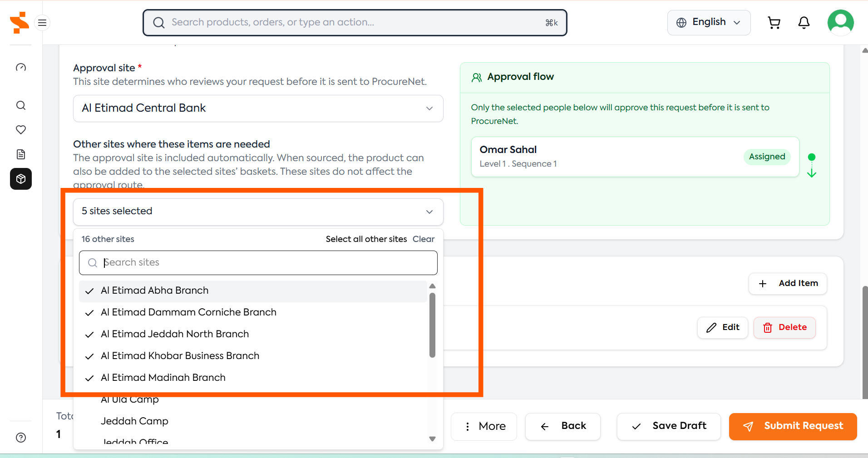Open the More options menu
Image resolution: width=868 pixels, height=458 pixels.
pos(484,427)
